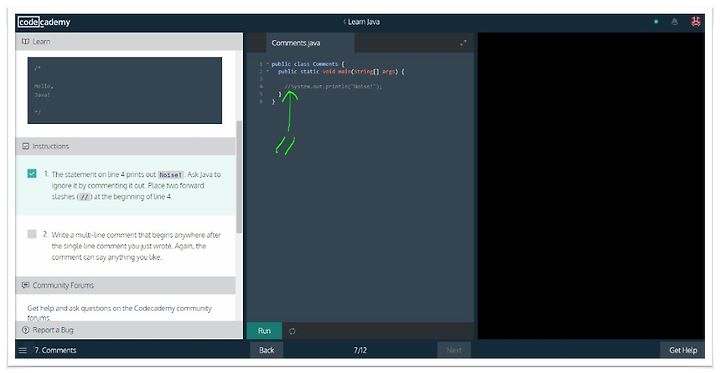This screenshot has width=720, height=373.
Task: Click the reset code refresh icon
Action: click(292, 331)
